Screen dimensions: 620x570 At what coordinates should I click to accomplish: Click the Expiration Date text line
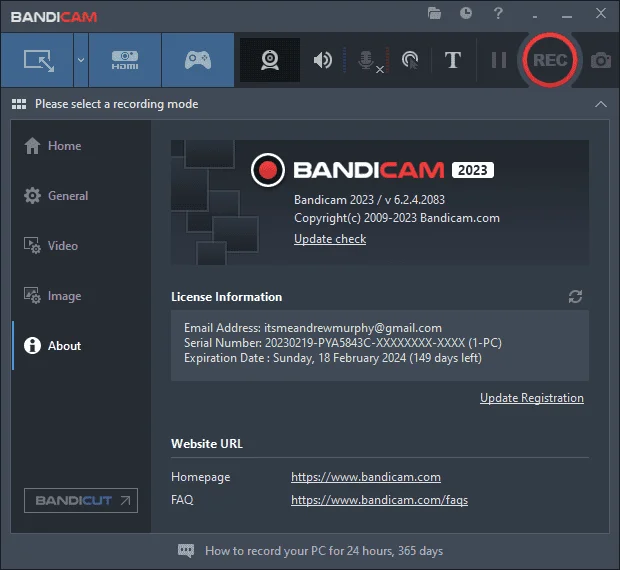(333, 358)
